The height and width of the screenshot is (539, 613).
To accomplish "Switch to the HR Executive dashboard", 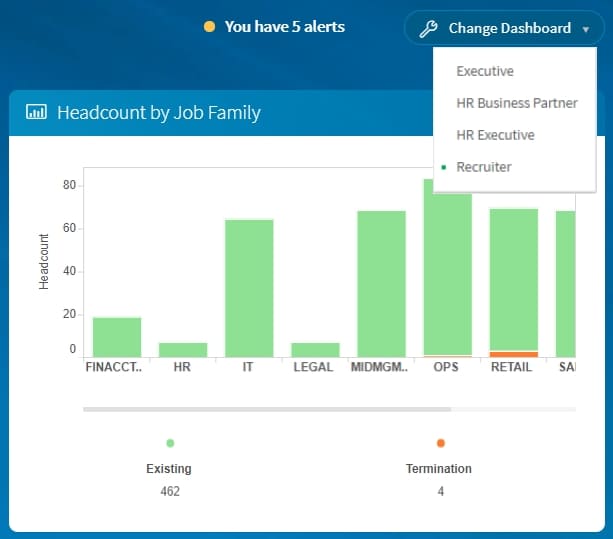I will tap(495, 135).
